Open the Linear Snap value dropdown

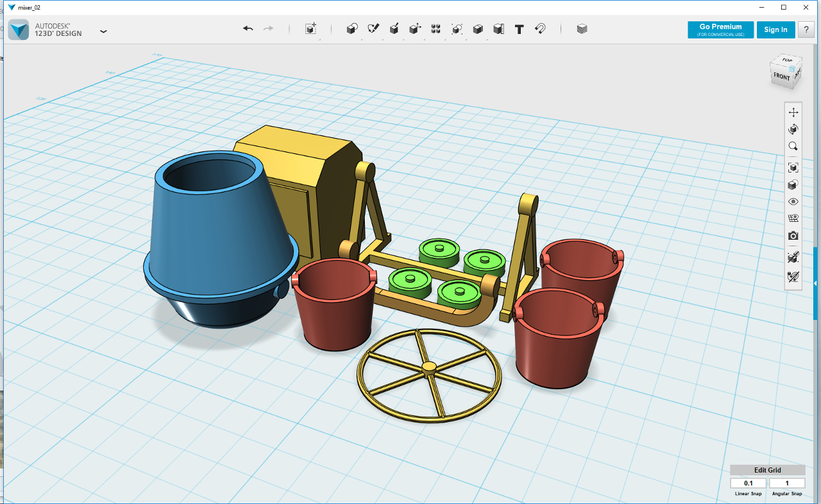tap(749, 483)
